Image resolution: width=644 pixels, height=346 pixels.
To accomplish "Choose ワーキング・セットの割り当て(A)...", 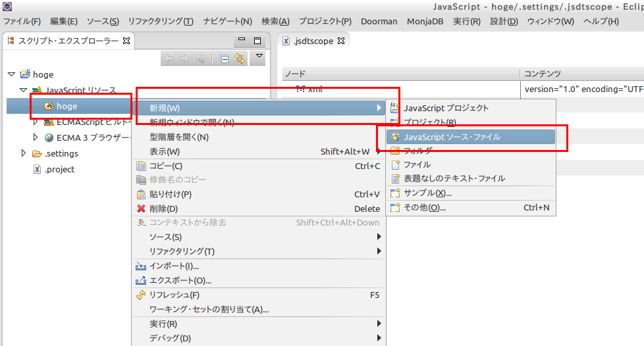I will (x=259, y=309).
